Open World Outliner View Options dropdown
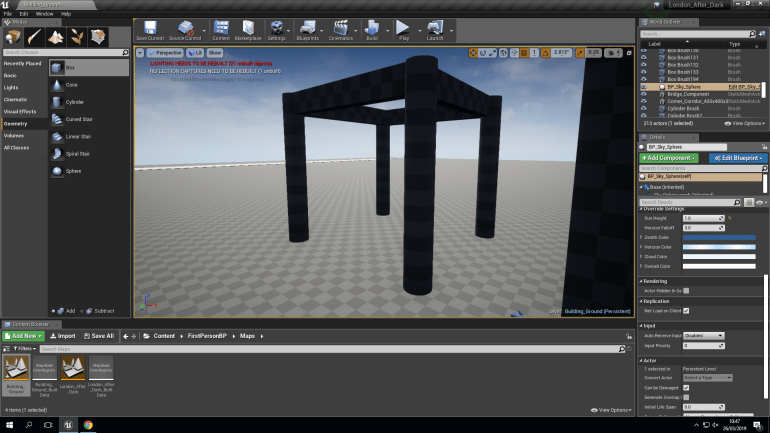This screenshot has height=433, width=770. (x=744, y=124)
